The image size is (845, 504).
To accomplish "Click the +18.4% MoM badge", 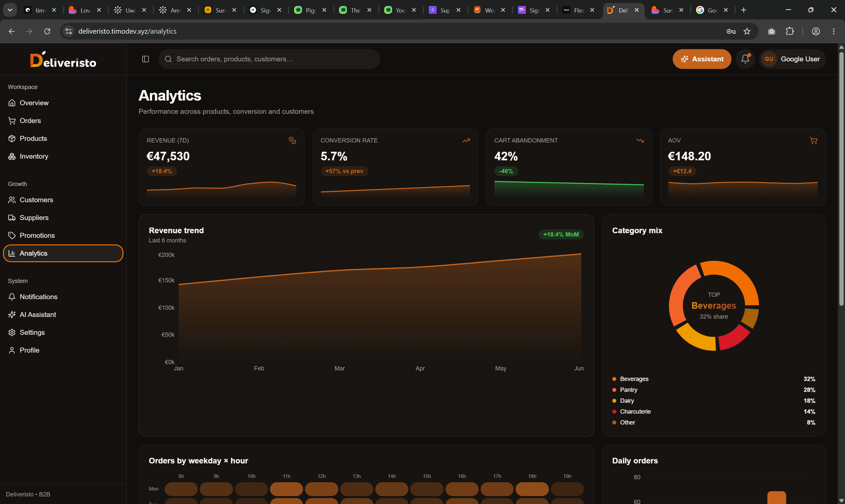I will 560,234.
